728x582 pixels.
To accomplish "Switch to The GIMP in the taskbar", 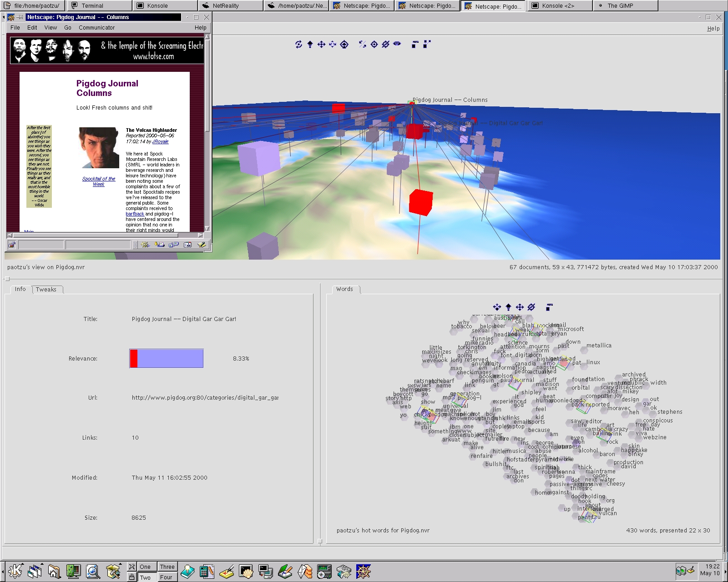I will tap(626, 5).
